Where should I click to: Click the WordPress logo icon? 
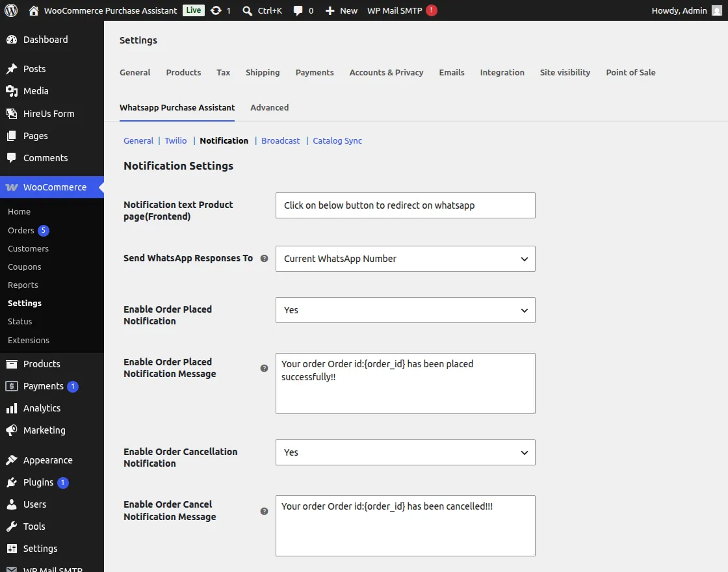click(x=11, y=10)
